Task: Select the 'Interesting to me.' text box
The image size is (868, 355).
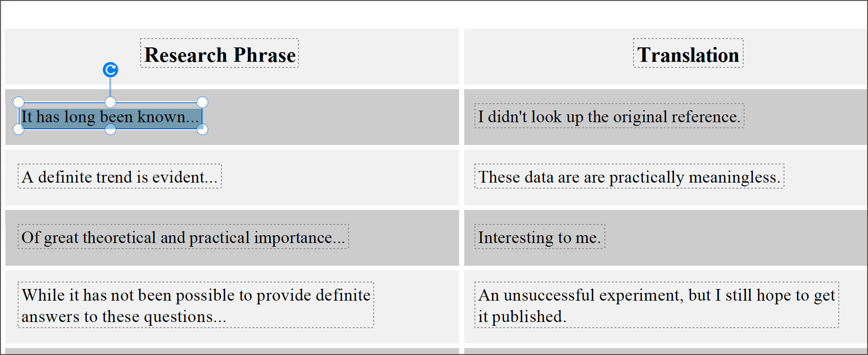Action: (539, 237)
